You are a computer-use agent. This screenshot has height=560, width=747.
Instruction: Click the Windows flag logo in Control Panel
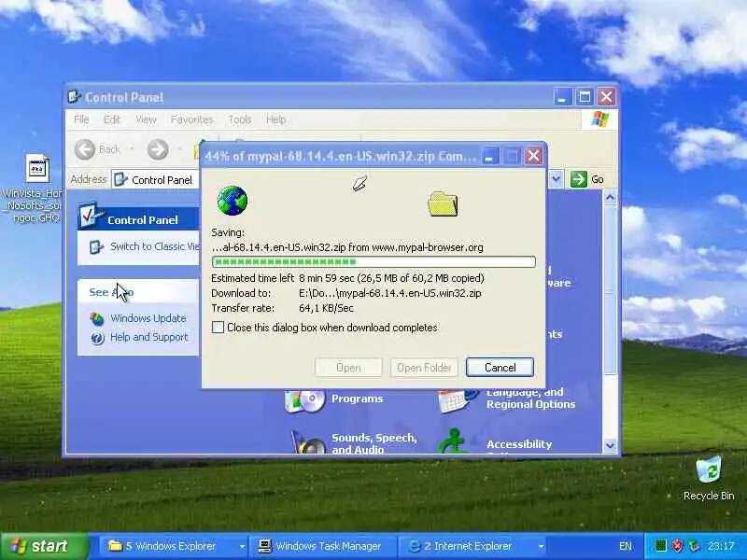click(x=599, y=119)
